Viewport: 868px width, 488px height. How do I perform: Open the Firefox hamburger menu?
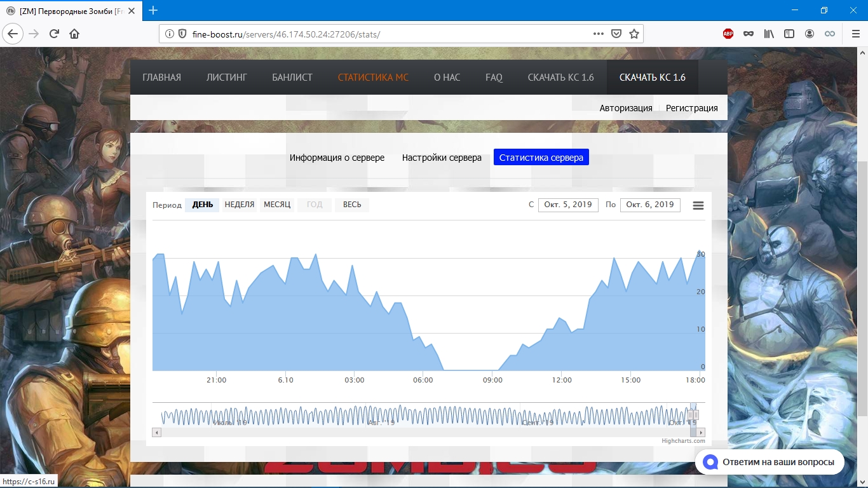coord(855,34)
